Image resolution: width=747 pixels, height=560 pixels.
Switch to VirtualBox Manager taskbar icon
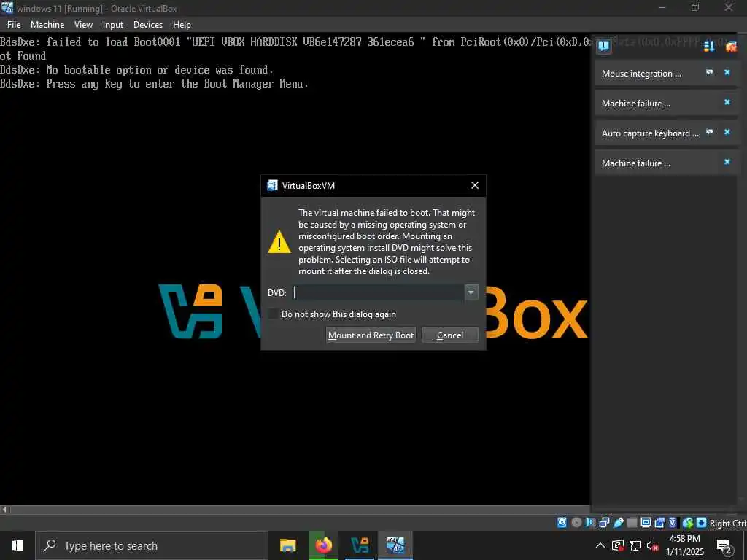click(360, 545)
